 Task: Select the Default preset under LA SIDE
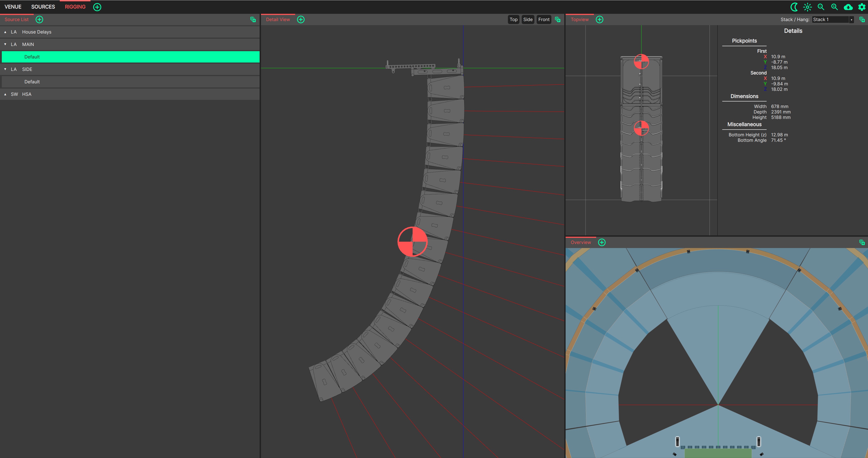32,81
